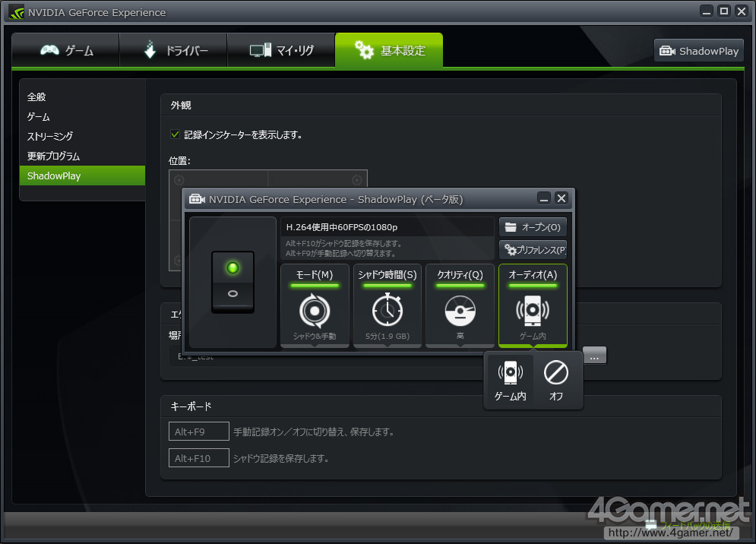
Task: Click the camera icon in ShadowPlay dialog title
Action: point(197,199)
